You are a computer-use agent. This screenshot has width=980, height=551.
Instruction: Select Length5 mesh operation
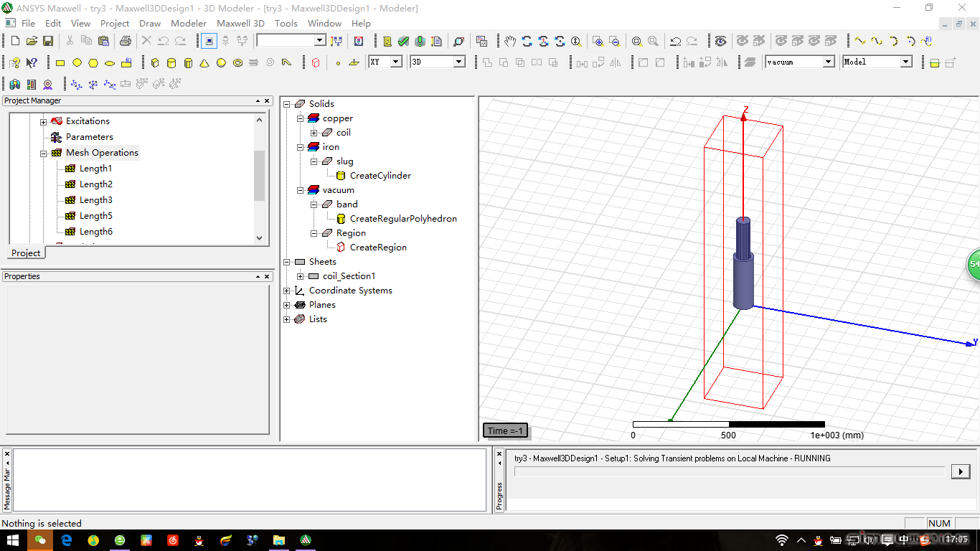95,216
